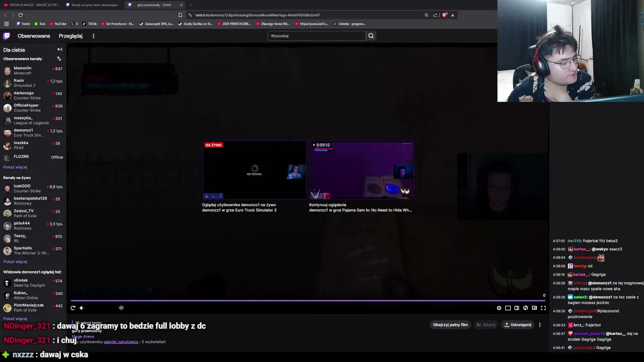
Task: Go back in the browser
Action: pos(6,15)
